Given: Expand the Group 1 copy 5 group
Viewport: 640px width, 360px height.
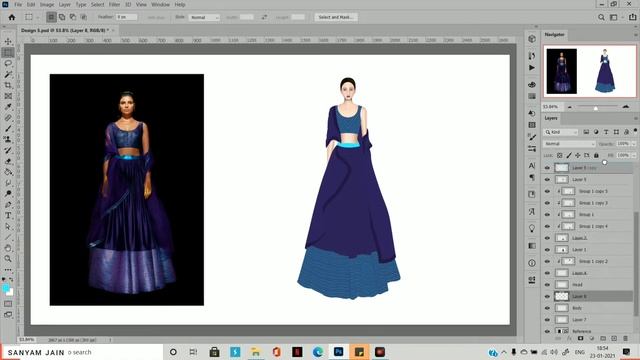Looking at the screenshot, I should [x=558, y=191].
